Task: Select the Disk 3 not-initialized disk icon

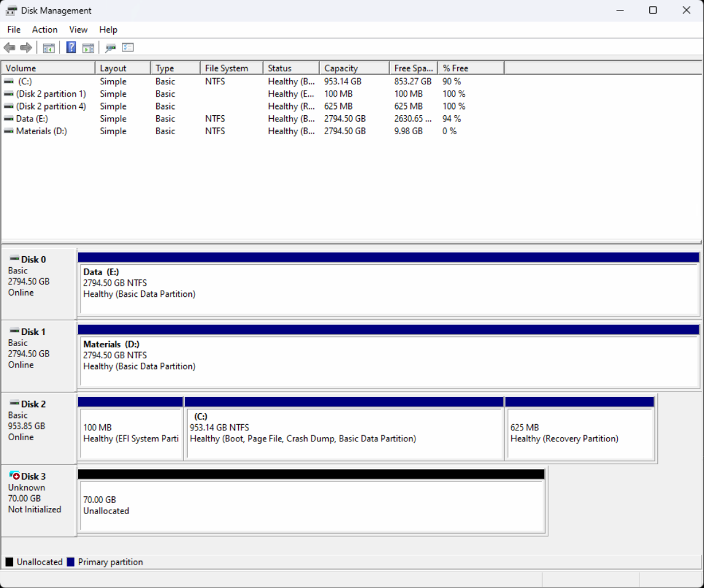Action: 15,476
